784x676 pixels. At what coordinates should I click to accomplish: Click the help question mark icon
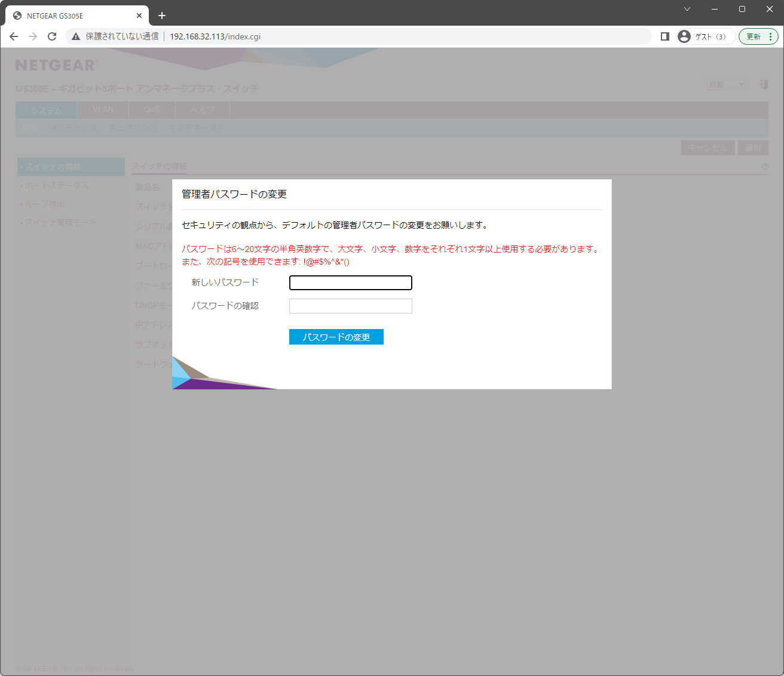pyautogui.click(x=765, y=167)
